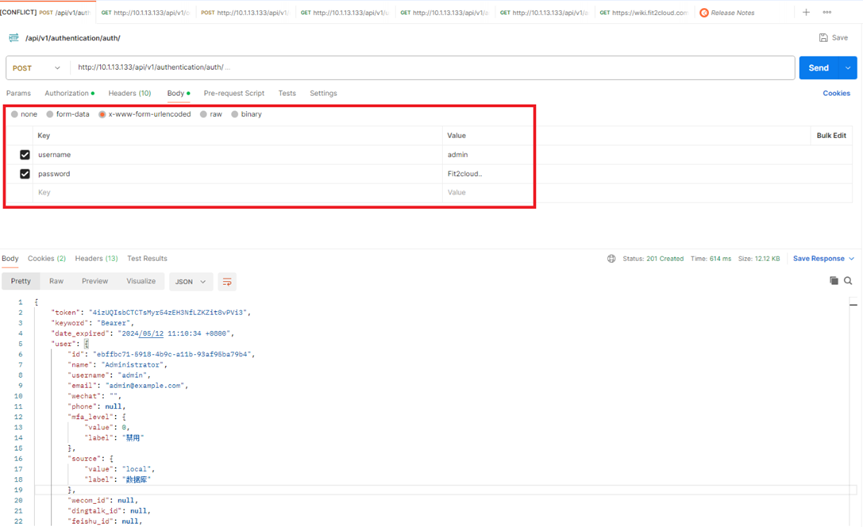Click the blue Send button
Viewport: 863px width, 527px height.
click(818, 68)
